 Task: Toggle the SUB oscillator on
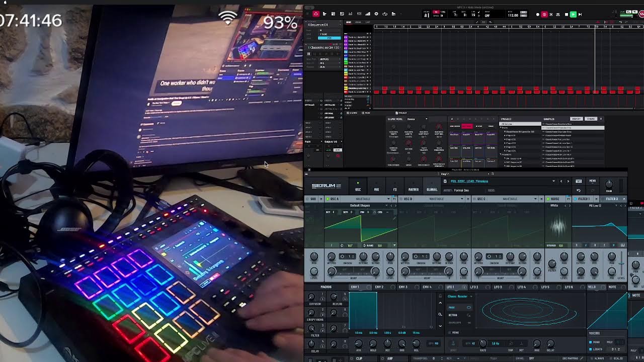[x=308, y=199]
